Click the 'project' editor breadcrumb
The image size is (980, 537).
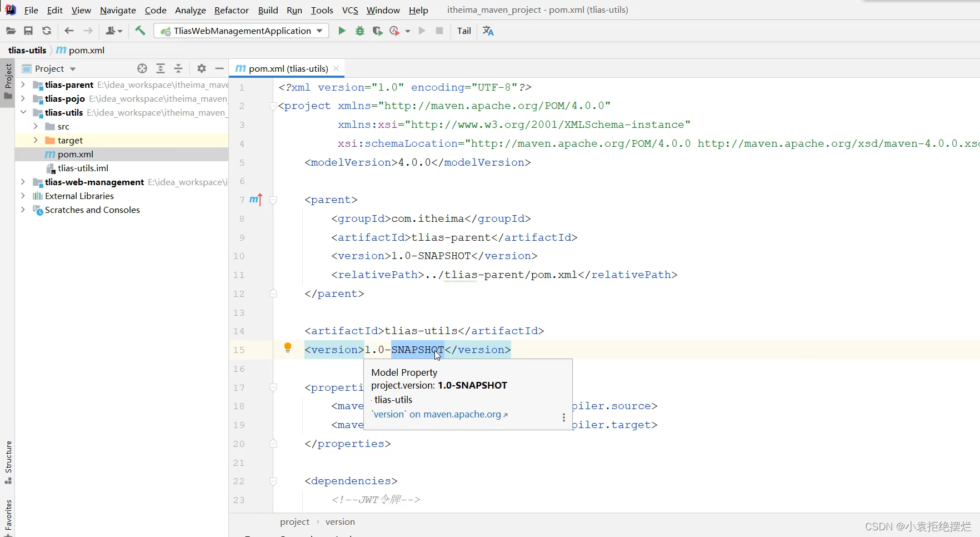(294, 521)
